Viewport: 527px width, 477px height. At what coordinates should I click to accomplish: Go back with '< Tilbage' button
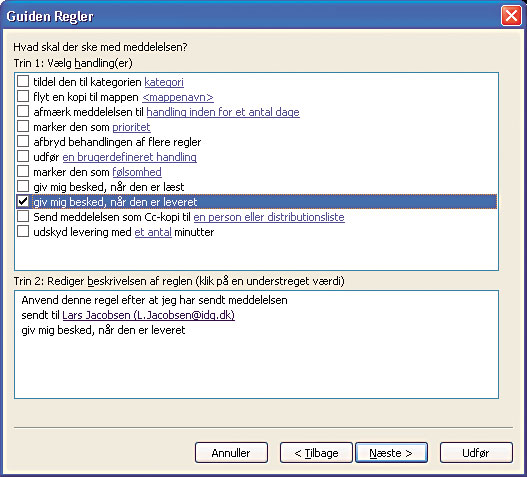click(316, 453)
